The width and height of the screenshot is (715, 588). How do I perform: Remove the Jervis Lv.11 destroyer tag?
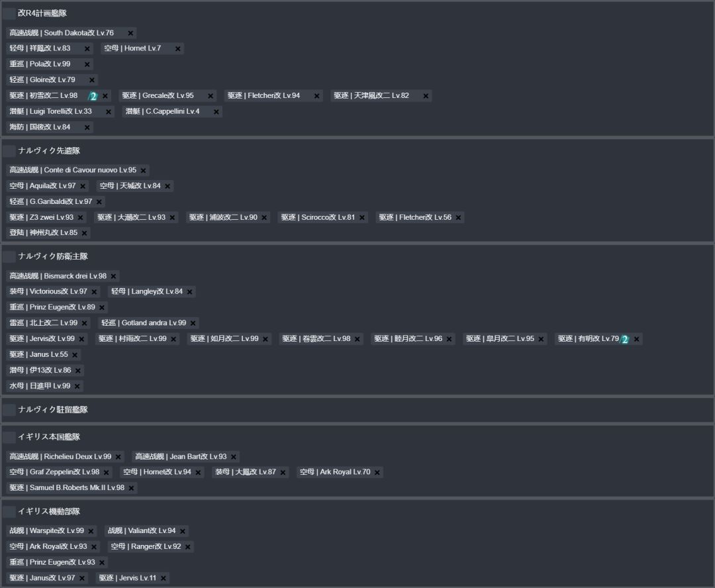pyautogui.click(x=163, y=578)
